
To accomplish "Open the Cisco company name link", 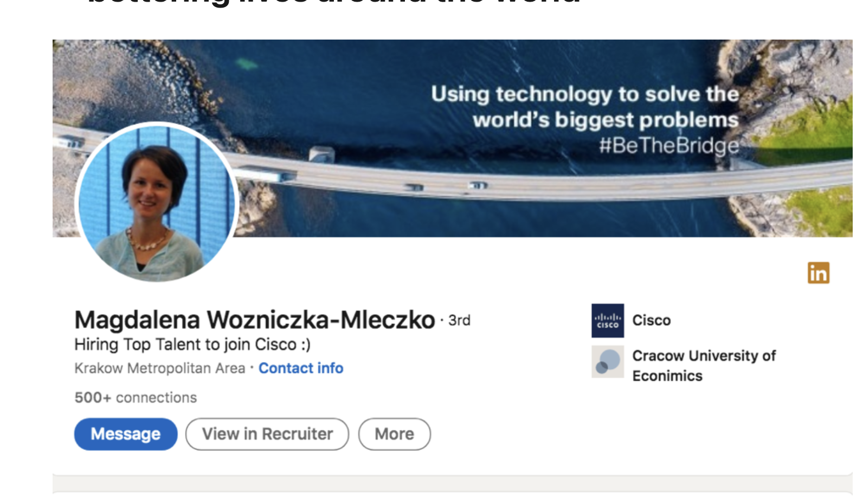I will [651, 321].
